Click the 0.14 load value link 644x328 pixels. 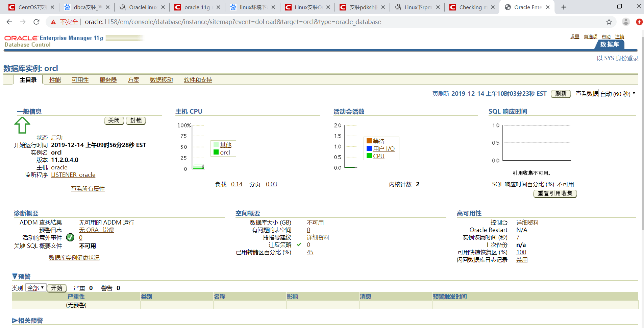pos(237,184)
